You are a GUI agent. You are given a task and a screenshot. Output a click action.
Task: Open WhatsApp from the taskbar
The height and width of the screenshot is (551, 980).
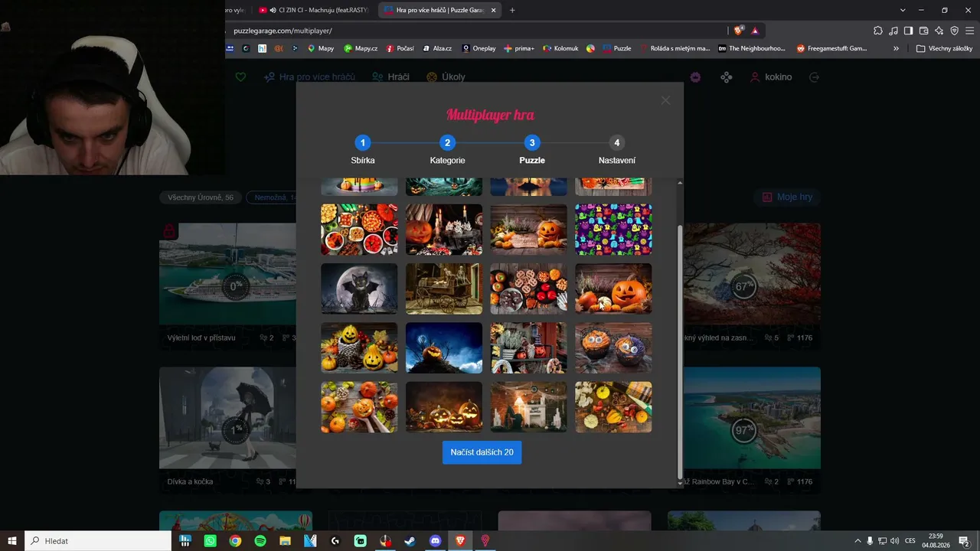(210, 541)
